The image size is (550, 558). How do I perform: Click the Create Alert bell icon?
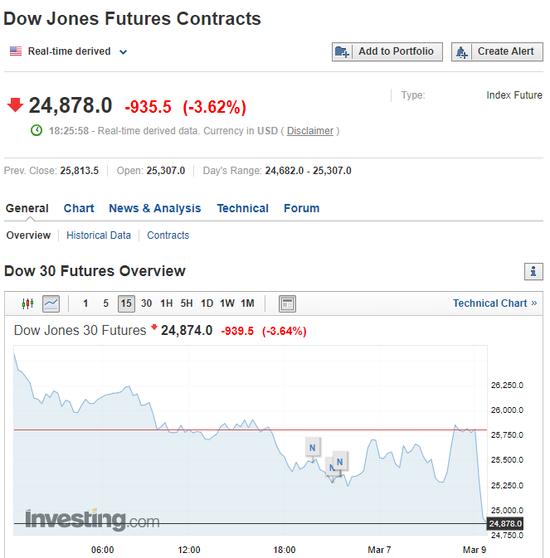[461, 52]
